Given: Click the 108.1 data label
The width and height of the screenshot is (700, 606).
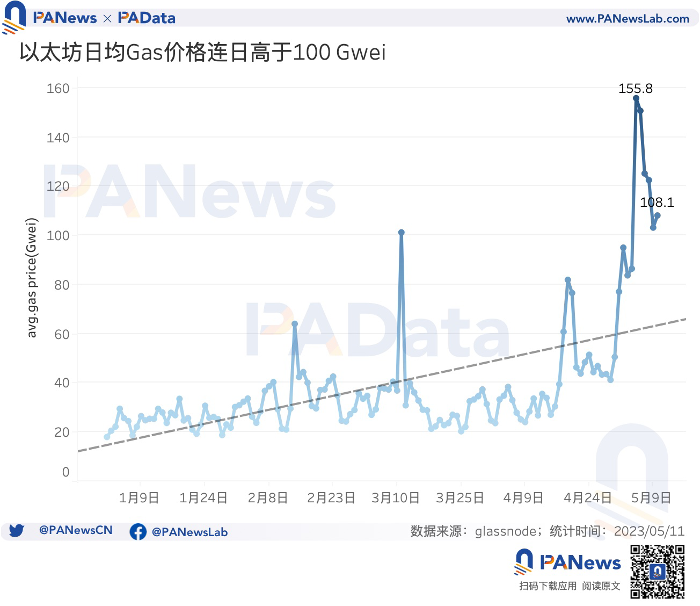Looking at the screenshot, I should [657, 203].
